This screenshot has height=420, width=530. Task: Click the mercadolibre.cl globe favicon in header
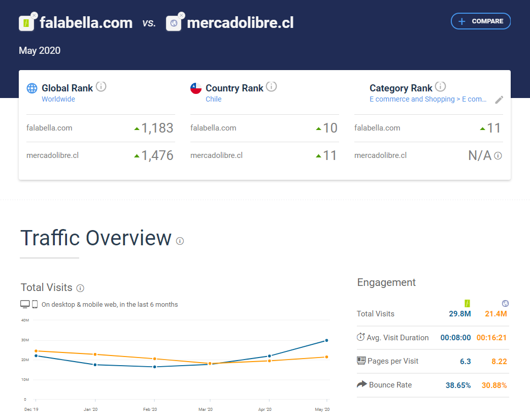pyautogui.click(x=174, y=23)
